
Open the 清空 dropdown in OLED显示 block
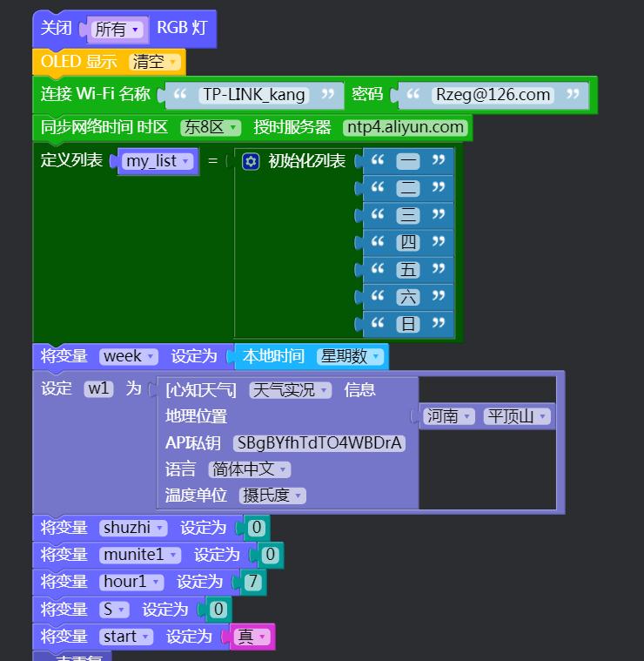click(x=155, y=62)
